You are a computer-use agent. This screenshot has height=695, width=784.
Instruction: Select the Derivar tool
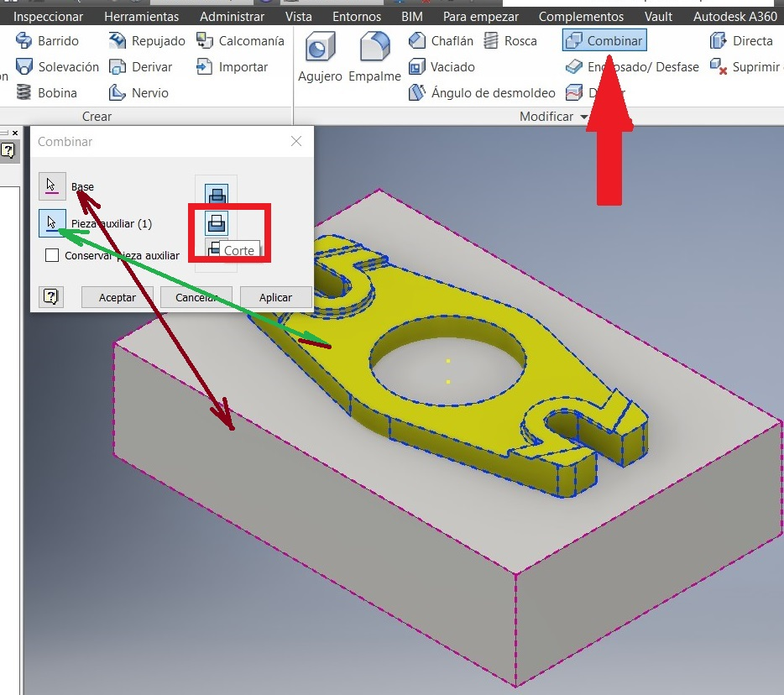[140, 66]
